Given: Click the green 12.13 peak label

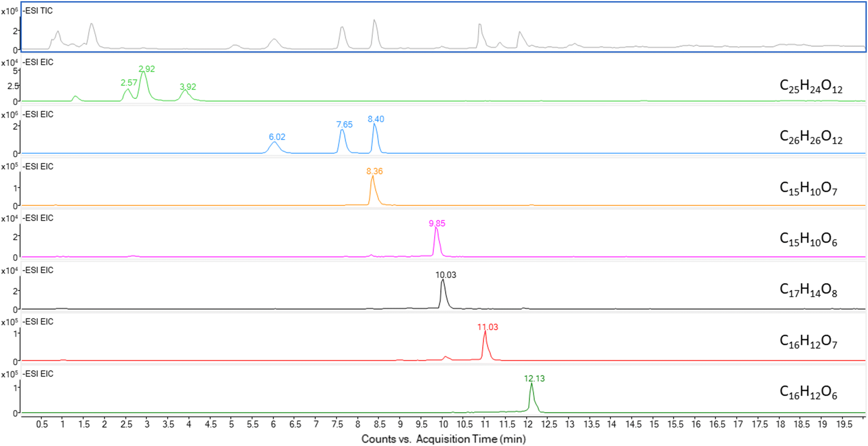Looking at the screenshot, I should tap(534, 379).
